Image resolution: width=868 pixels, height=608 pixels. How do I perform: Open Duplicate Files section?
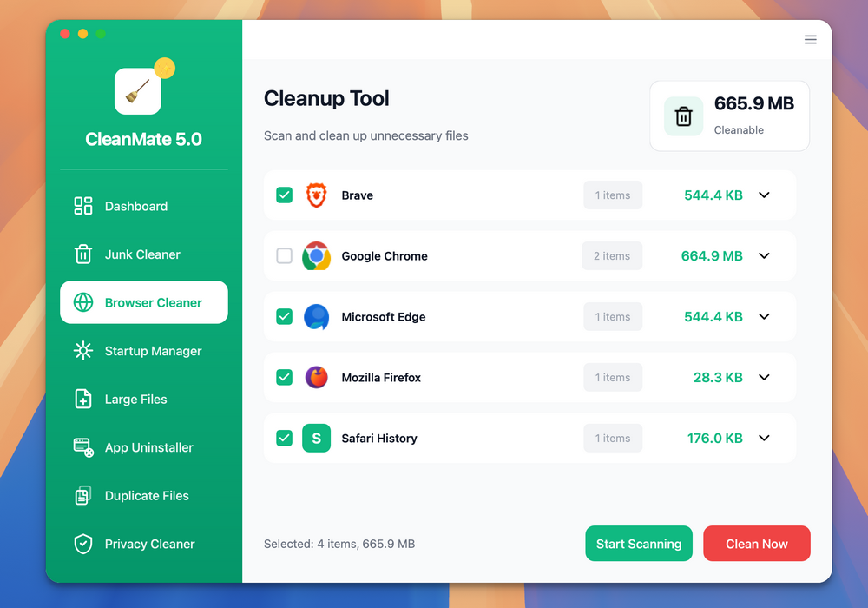(144, 496)
